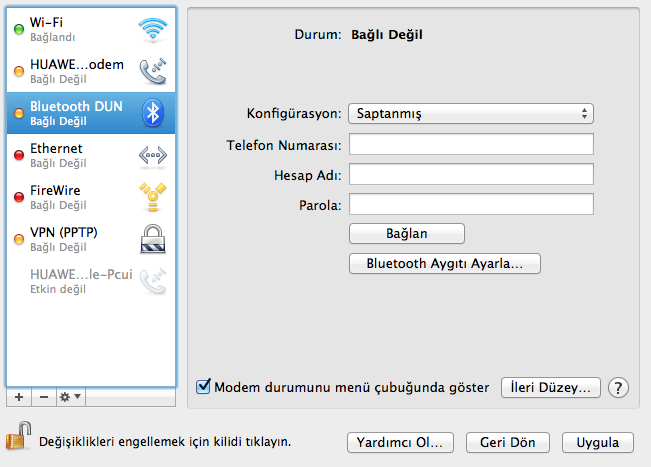
Task: Click the Wi-Fi signal icon
Action: 153,29
